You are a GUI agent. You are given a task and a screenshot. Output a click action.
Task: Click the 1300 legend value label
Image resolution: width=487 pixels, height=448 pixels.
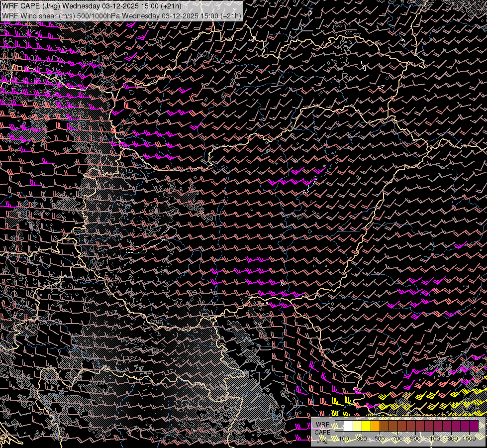451,439
